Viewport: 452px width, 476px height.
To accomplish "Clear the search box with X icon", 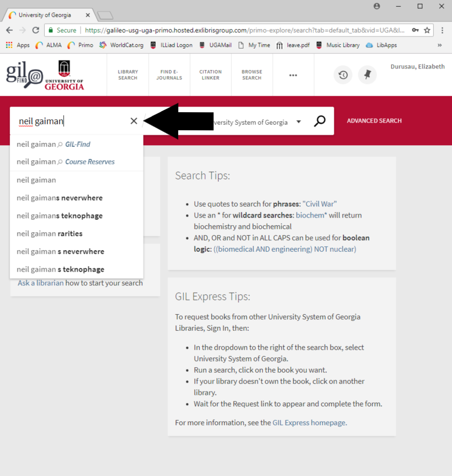I will (x=134, y=121).
